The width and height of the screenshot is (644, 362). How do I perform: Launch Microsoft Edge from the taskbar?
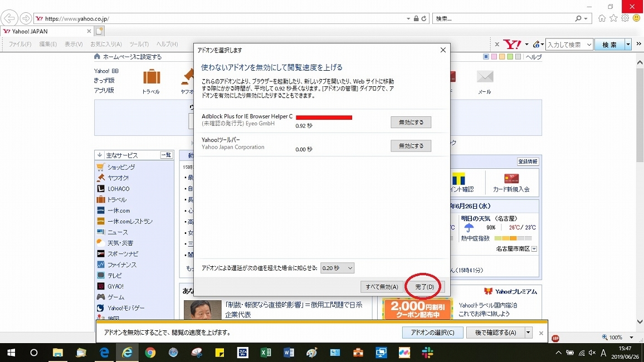(x=104, y=353)
